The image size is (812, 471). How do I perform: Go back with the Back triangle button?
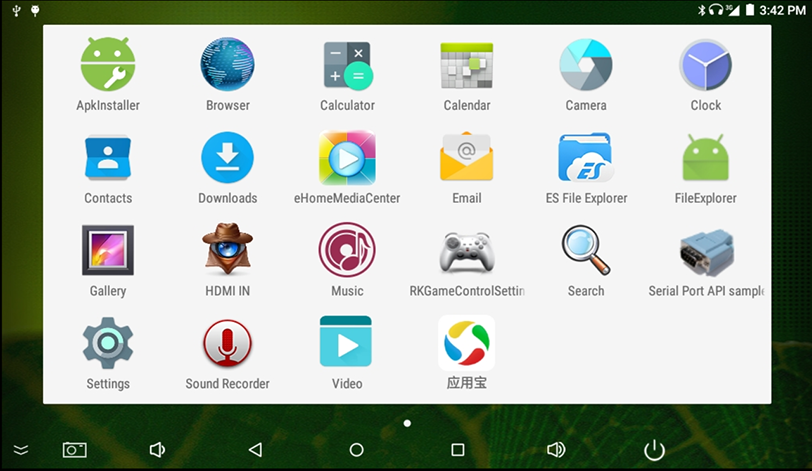click(255, 450)
